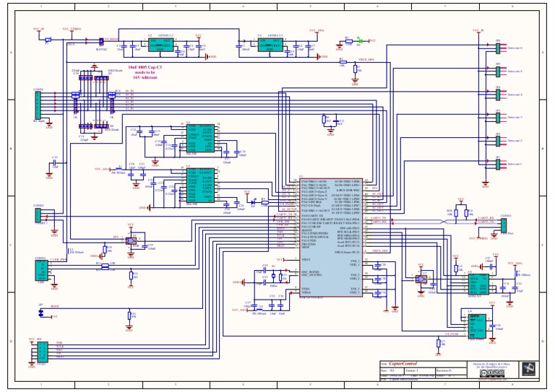The width and height of the screenshot is (555, 392).
Task: Select the JP8 JTAG header
Action: [x=43, y=352]
